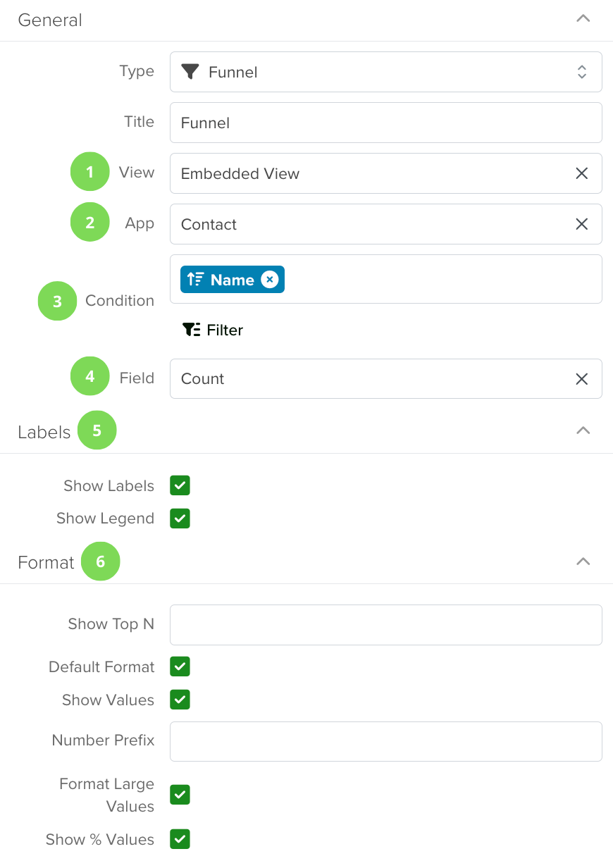613x868 pixels.
Task: Collapse the General section
Action: (x=583, y=19)
